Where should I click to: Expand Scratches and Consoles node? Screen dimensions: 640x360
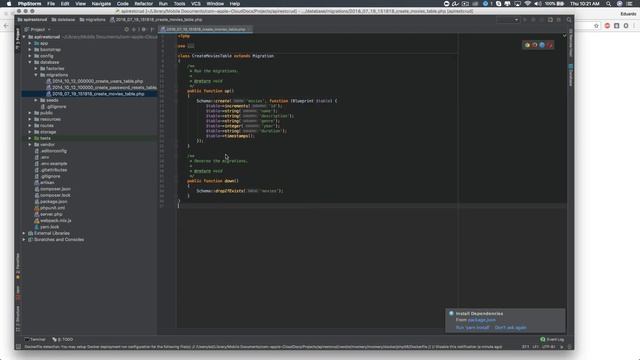(24, 240)
